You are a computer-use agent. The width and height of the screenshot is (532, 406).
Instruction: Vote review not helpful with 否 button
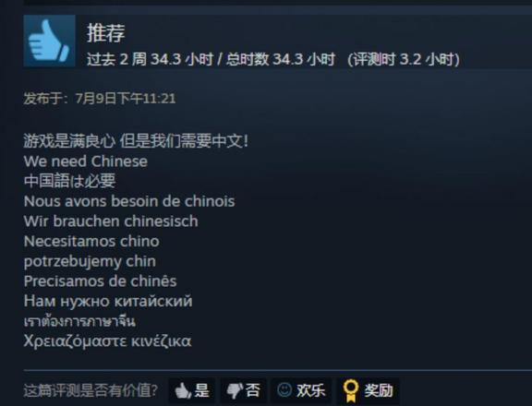click(x=243, y=390)
